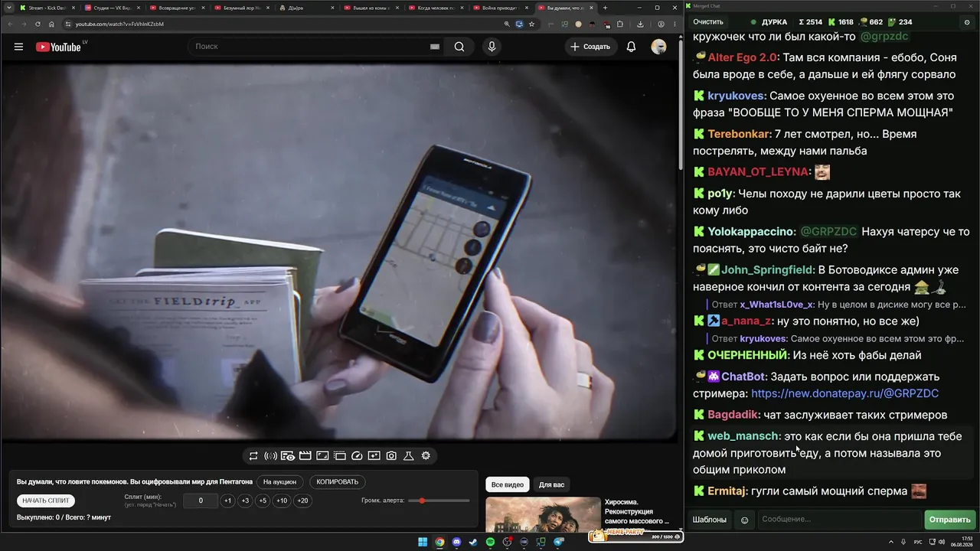Open the Windows Start button
Image resolution: width=980 pixels, height=551 pixels.
pyautogui.click(x=423, y=542)
